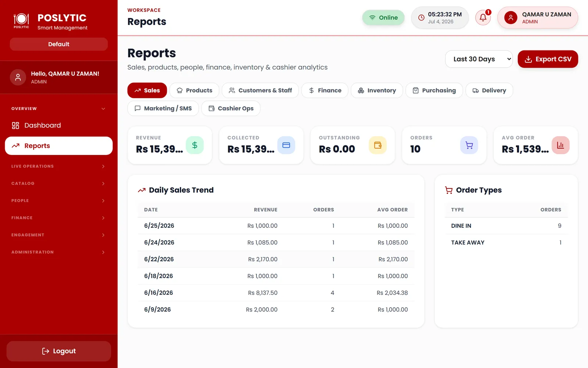The image size is (588, 368).
Task: Collapse the Overview sidebar section
Action: click(59, 109)
